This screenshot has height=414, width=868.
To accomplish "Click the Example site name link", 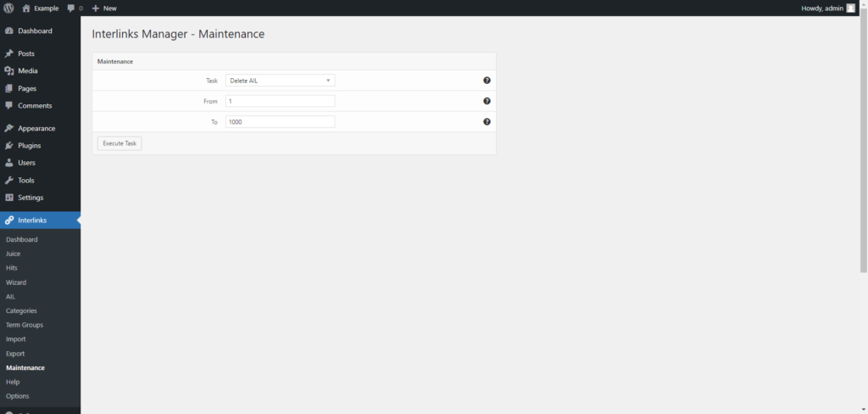I will (x=47, y=8).
